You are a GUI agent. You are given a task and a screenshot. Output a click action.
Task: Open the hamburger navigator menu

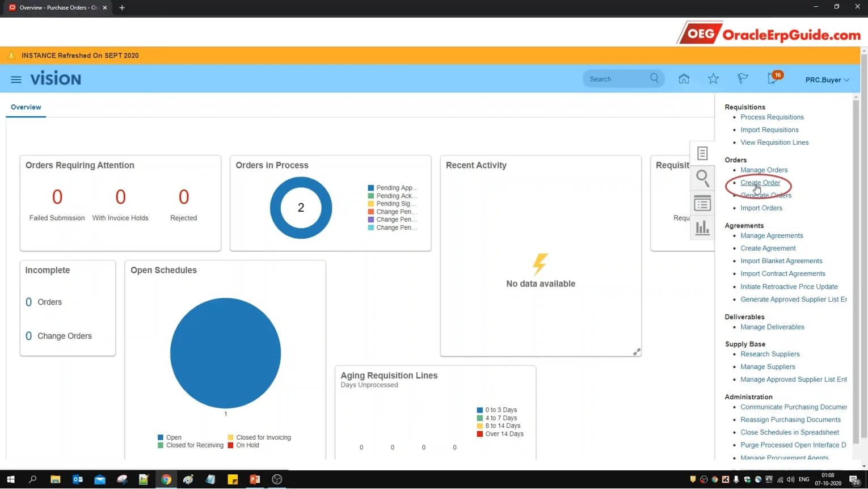[x=16, y=79]
